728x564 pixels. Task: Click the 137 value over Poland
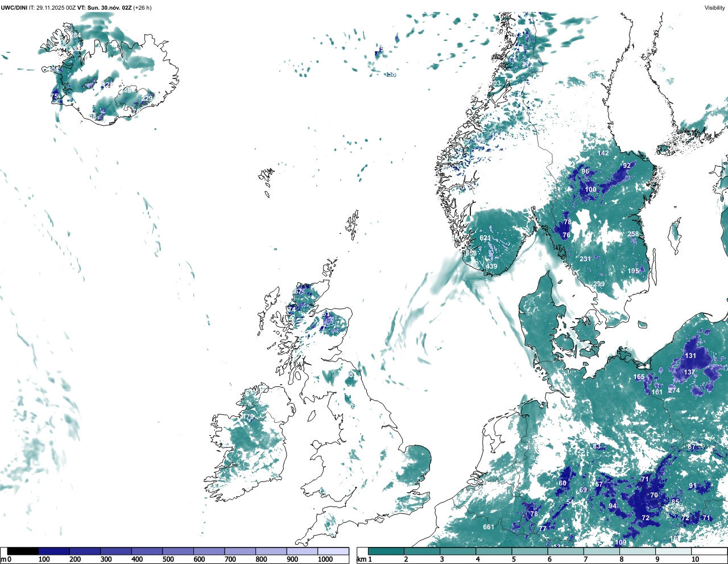coord(689,372)
